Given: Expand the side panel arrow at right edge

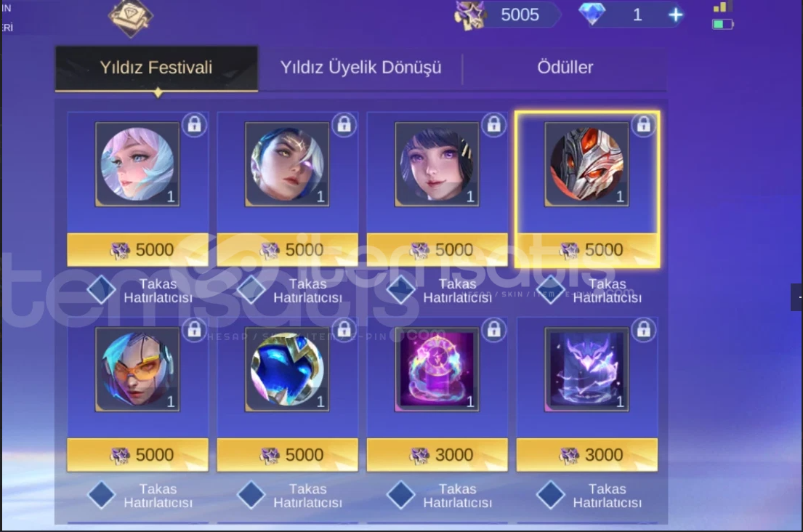Looking at the screenshot, I should click(x=797, y=297).
